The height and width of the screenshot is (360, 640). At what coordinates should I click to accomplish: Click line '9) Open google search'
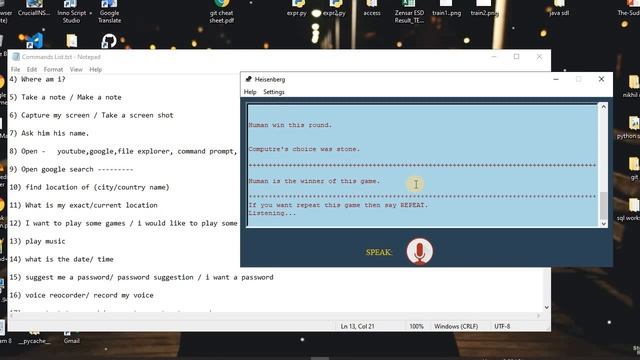click(x=71, y=169)
